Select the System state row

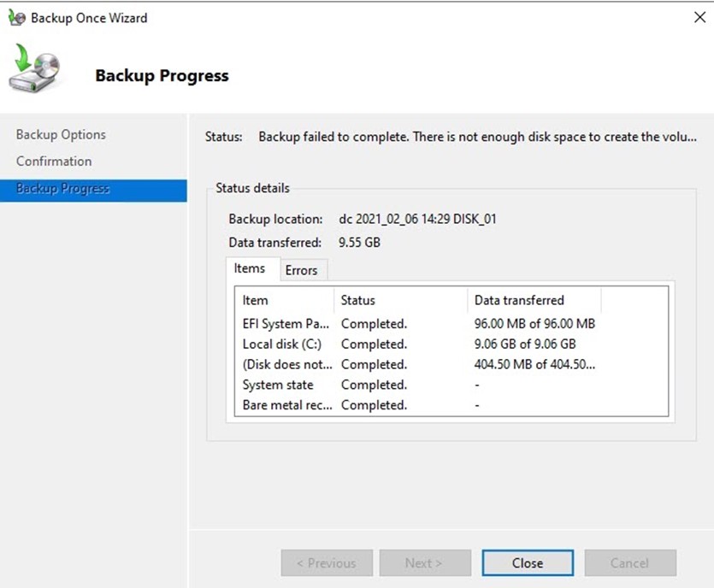tap(278, 385)
